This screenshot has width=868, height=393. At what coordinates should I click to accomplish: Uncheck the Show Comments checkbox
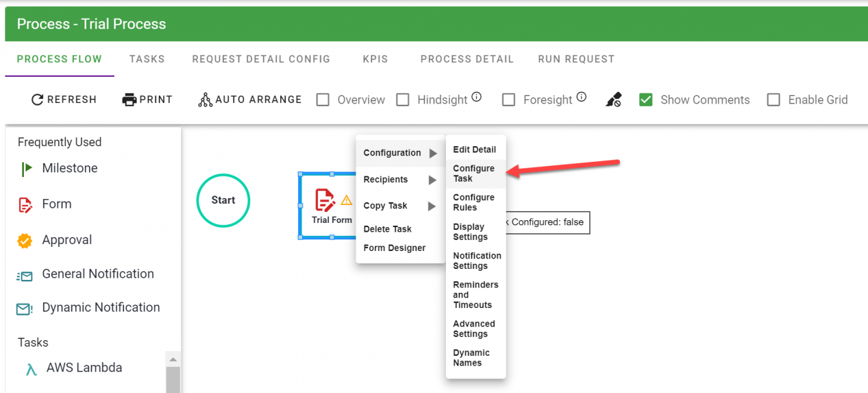tap(645, 100)
